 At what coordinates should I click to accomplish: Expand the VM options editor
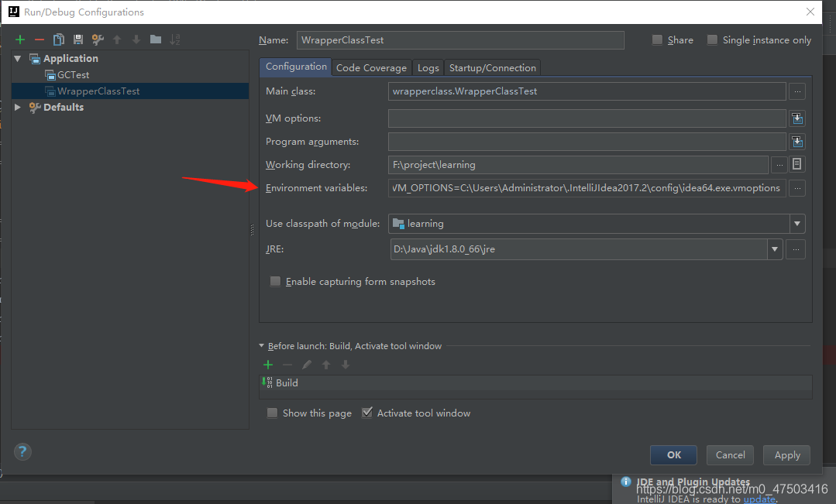point(797,118)
